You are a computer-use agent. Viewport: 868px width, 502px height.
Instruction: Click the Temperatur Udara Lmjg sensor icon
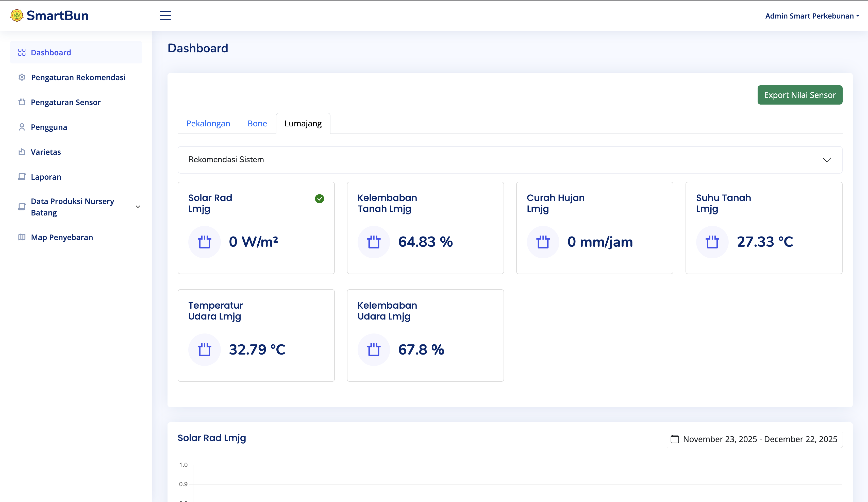pyautogui.click(x=204, y=349)
